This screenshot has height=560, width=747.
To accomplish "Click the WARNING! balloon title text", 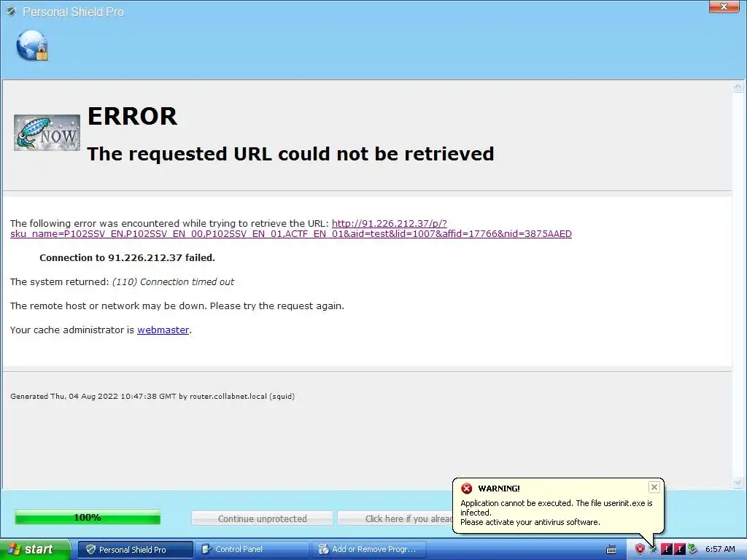I will 499,488.
